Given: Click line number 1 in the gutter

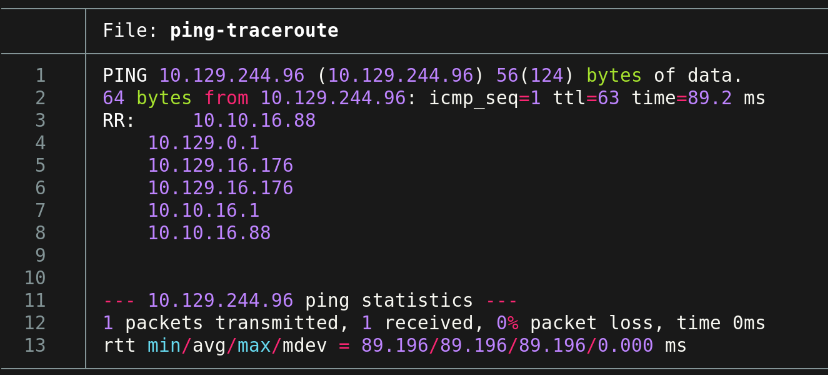Looking at the screenshot, I should [x=41, y=76].
